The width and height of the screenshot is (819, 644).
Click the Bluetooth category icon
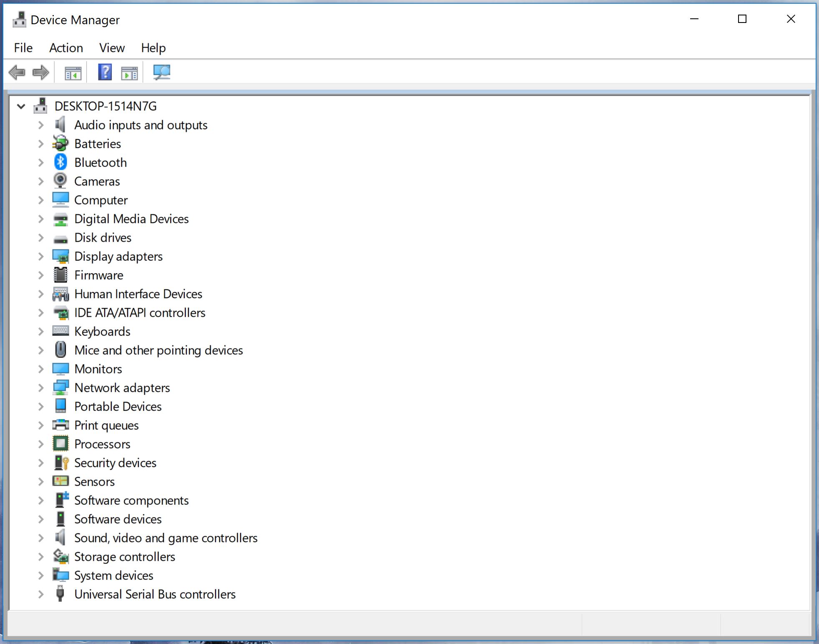(x=61, y=162)
